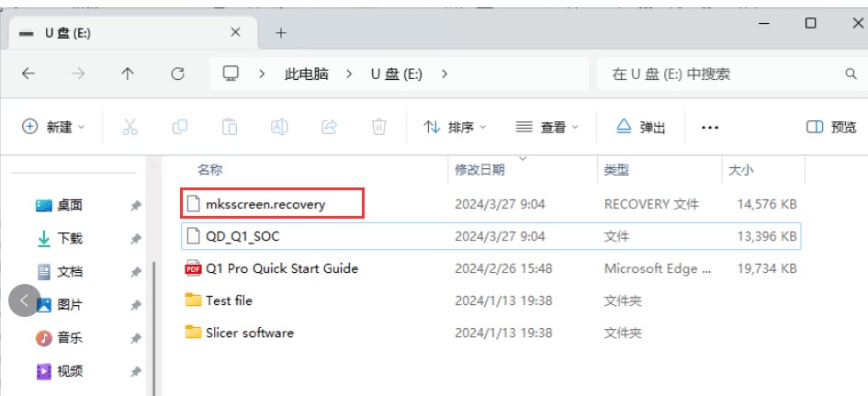Image resolution: width=868 pixels, height=396 pixels.
Task: Click the Share icon in toolbar
Action: pyautogui.click(x=329, y=127)
